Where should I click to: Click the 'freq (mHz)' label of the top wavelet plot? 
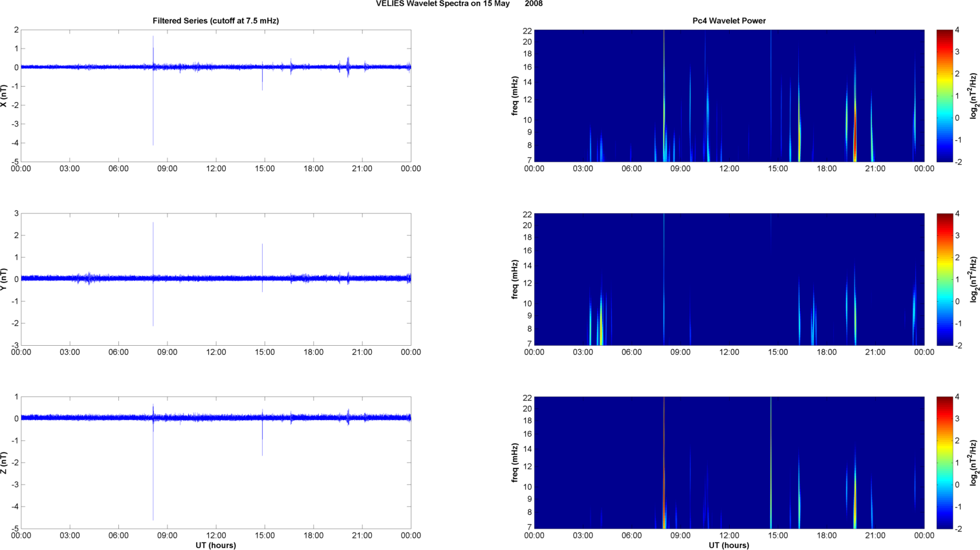(515, 96)
